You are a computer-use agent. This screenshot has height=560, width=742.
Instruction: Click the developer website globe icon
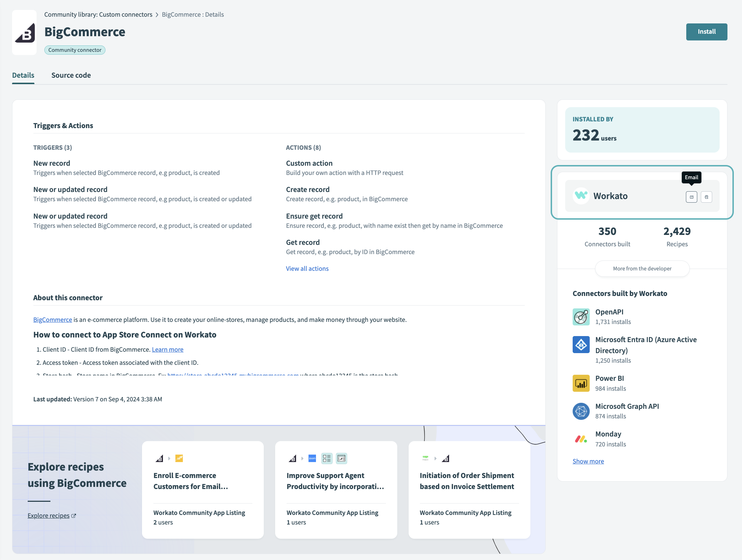[x=706, y=197]
